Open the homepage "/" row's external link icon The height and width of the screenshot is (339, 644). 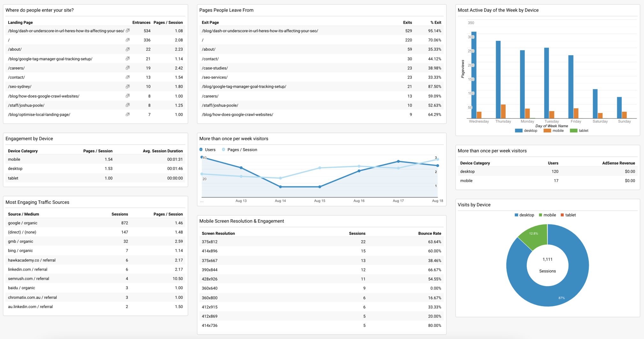128,40
